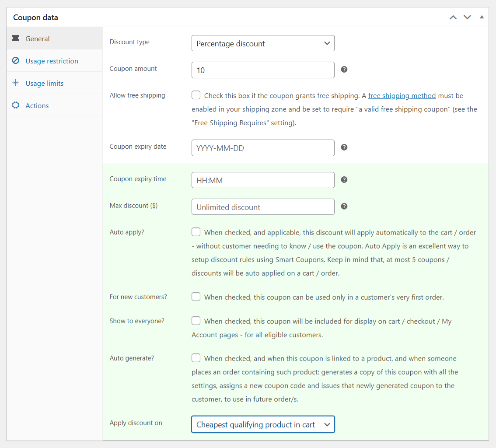Collapse the Coupon data panel with triangle toggle
Viewport: 496px width, 448px height.
482,17
